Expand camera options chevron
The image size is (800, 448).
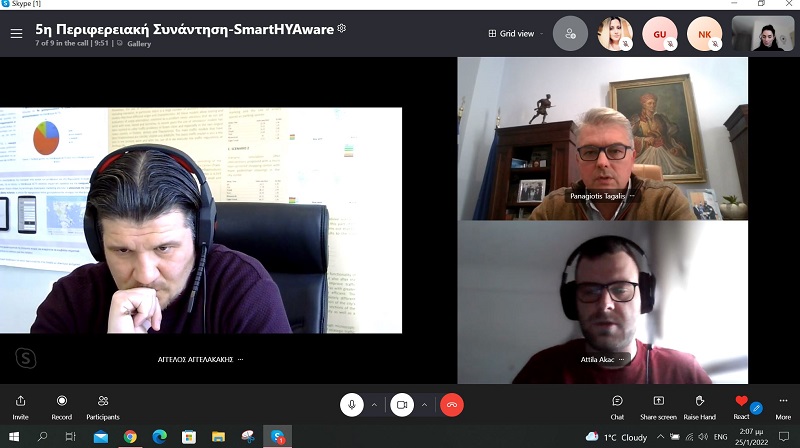click(x=425, y=404)
